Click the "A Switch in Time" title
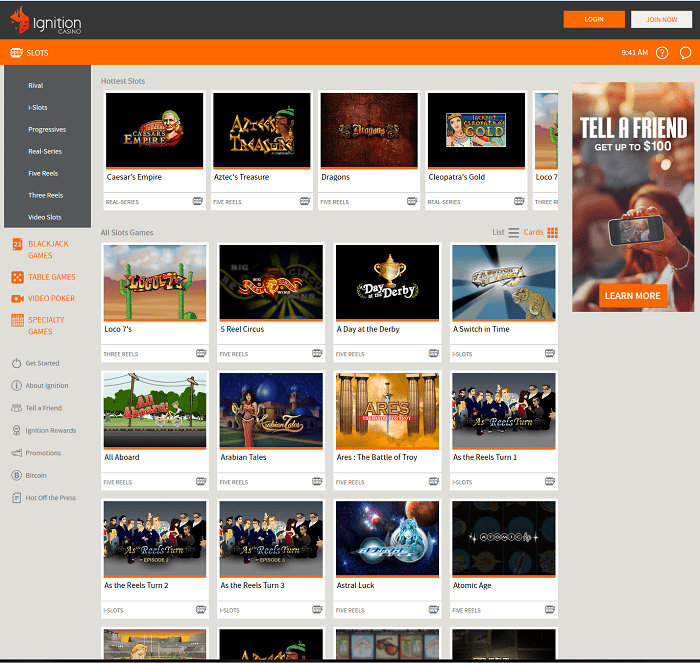The width and height of the screenshot is (700, 663). click(x=481, y=329)
